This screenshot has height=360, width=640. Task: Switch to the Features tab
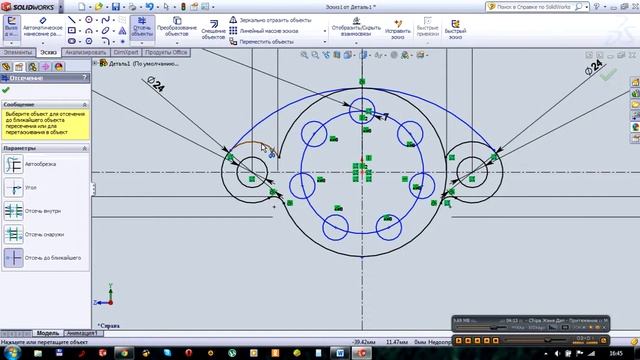(18, 53)
